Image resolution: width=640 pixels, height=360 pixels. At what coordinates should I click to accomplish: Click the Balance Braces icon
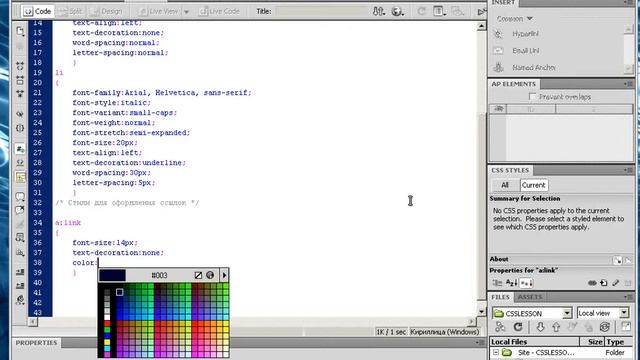(20, 128)
